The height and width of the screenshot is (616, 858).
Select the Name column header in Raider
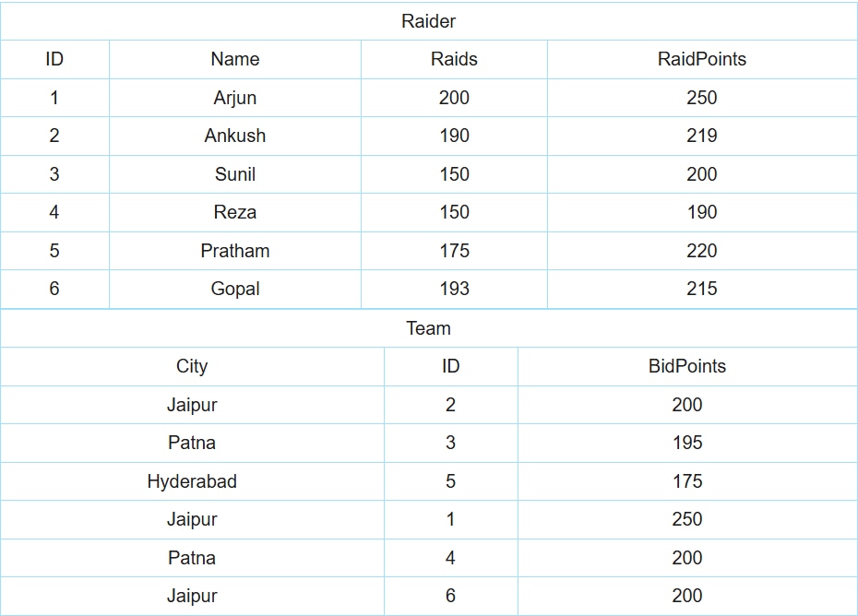coord(235,59)
